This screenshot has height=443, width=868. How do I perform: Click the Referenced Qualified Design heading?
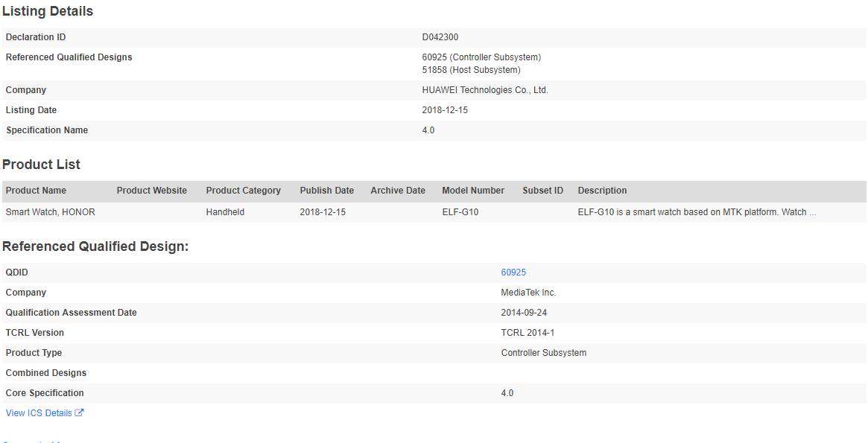click(x=95, y=246)
